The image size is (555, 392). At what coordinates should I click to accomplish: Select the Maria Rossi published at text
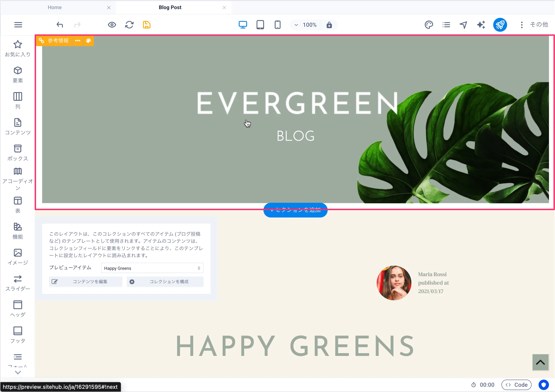click(433, 283)
